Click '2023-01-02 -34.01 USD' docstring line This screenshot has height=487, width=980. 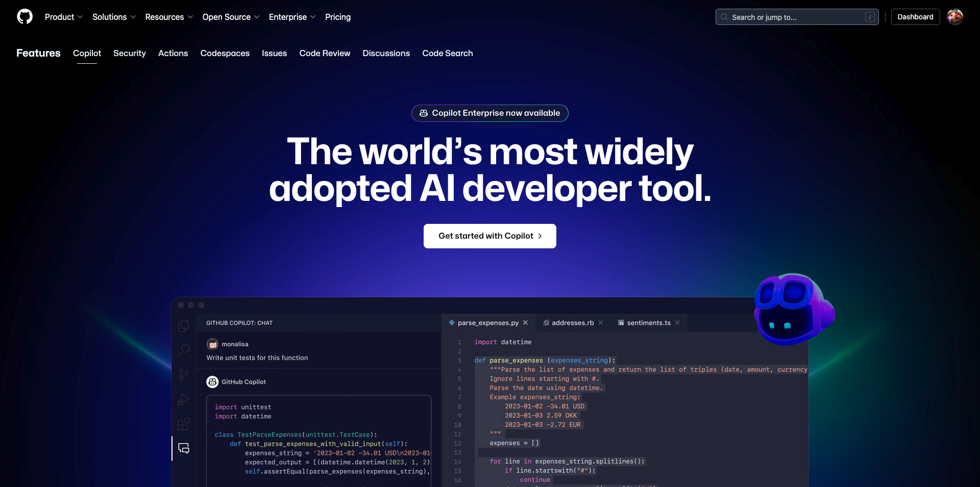(x=545, y=406)
